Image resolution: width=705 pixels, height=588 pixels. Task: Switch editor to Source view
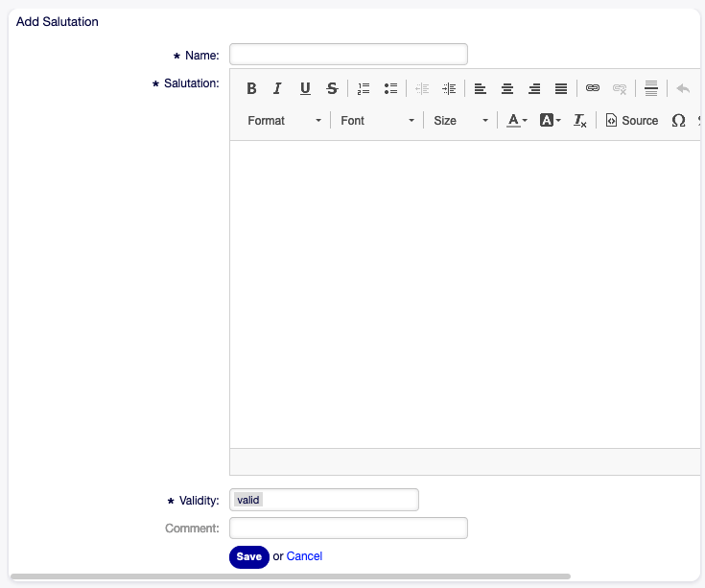click(x=632, y=121)
